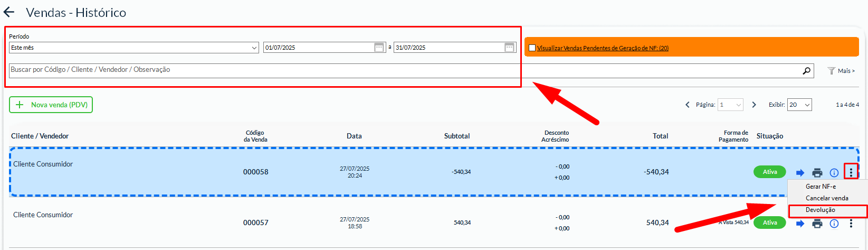868x250 pixels.
Task: Print sale 000057 using printer icon
Action: point(817,224)
